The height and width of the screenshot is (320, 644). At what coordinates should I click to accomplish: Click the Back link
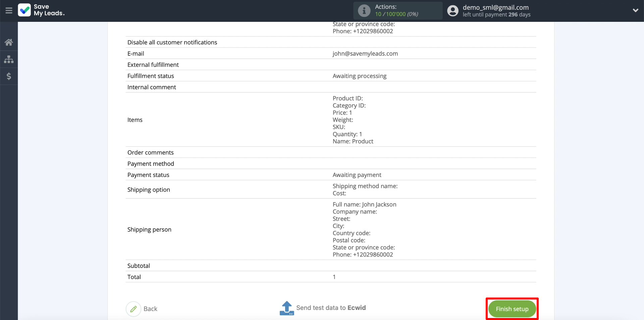tap(150, 309)
